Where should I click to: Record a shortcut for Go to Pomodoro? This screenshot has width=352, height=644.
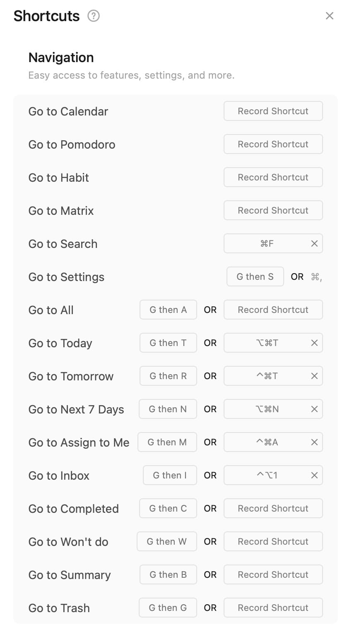[x=273, y=144]
